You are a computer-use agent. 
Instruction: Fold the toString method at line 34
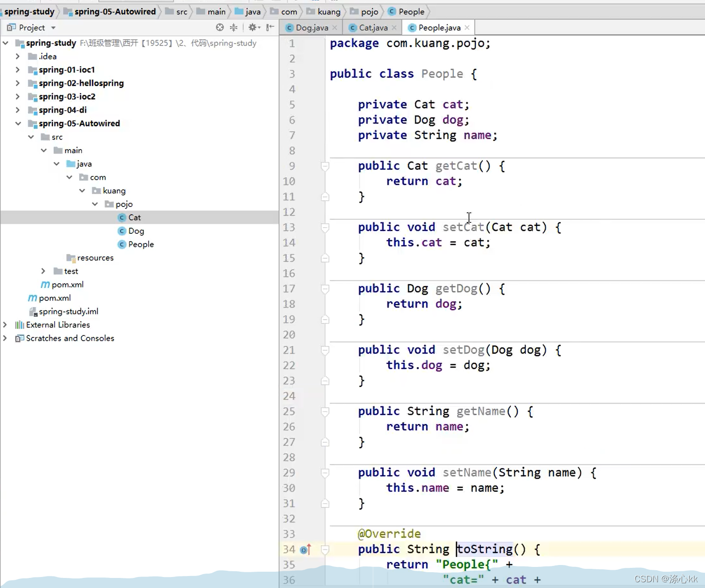[x=325, y=550]
